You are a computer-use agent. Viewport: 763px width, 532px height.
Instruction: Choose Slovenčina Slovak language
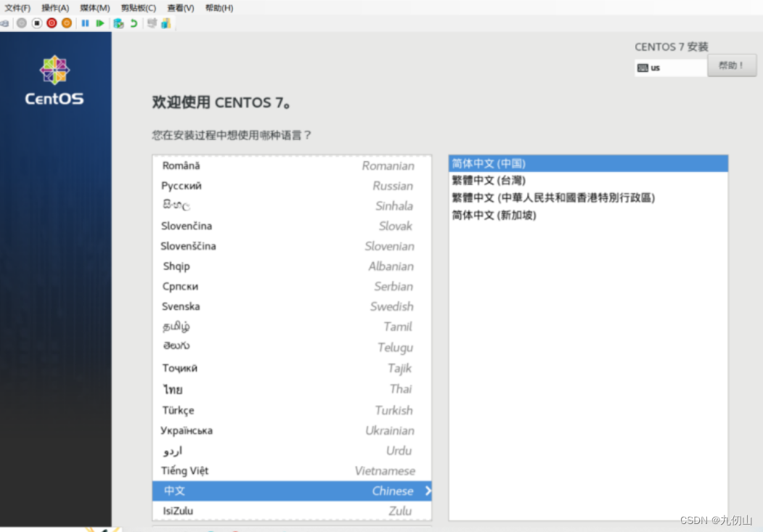tap(292, 226)
